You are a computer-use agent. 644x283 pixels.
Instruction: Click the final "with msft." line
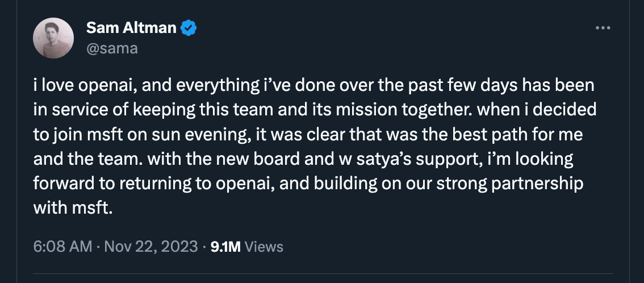73,208
